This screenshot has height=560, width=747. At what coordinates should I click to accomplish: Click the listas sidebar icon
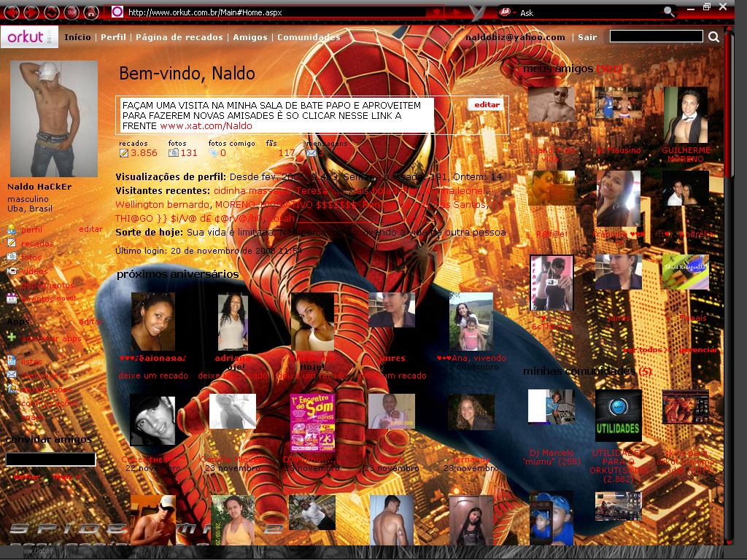click(x=12, y=361)
